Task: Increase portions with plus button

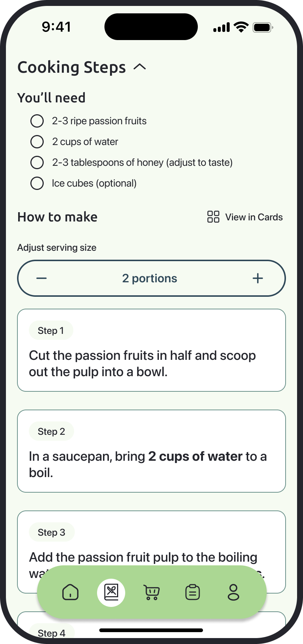Action: (x=258, y=278)
